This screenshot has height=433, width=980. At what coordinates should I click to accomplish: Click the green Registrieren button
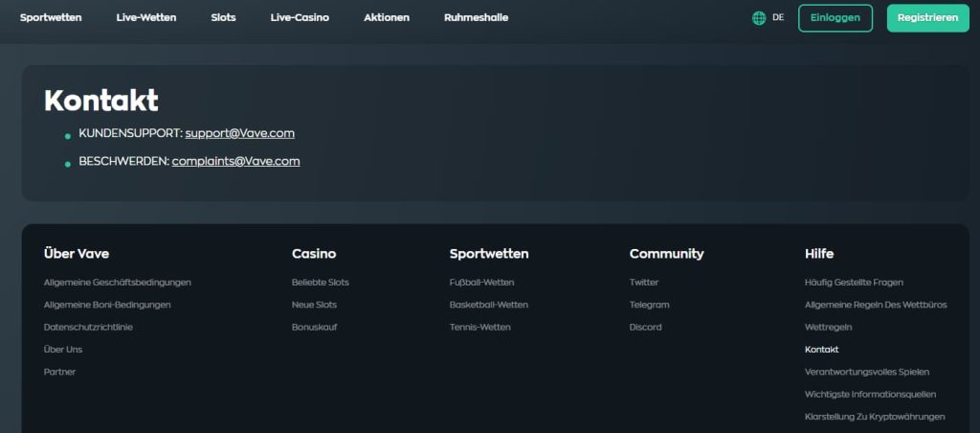pyautogui.click(x=927, y=18)
